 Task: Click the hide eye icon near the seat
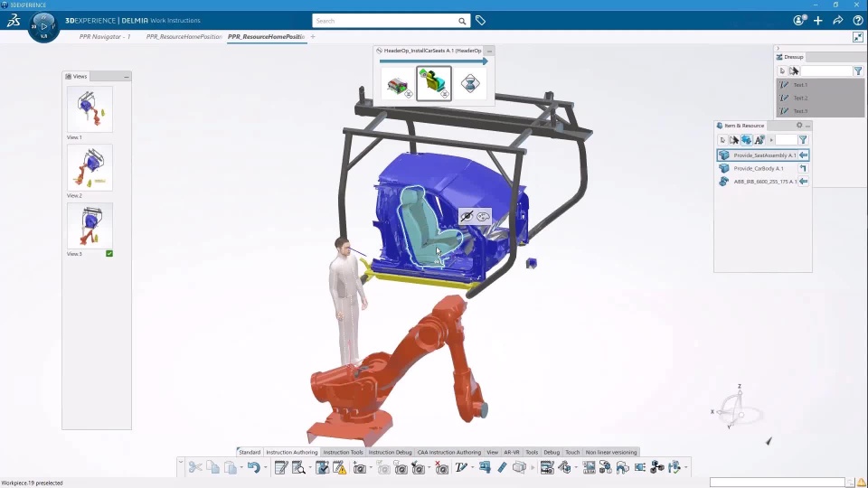click(467, 216)
